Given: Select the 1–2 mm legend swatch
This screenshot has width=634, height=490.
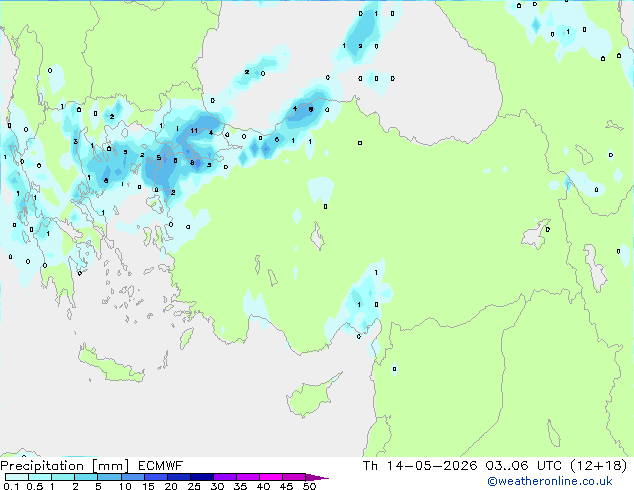Looking at the screenshot, I should pyautogui.click(x=63, y=477).
